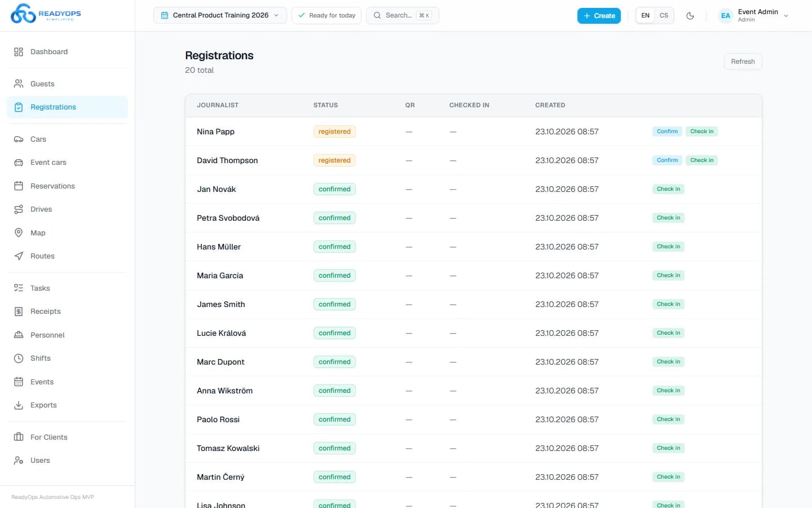Click the Personnel helmet icon
812x508 pixels.
[19, 335]
